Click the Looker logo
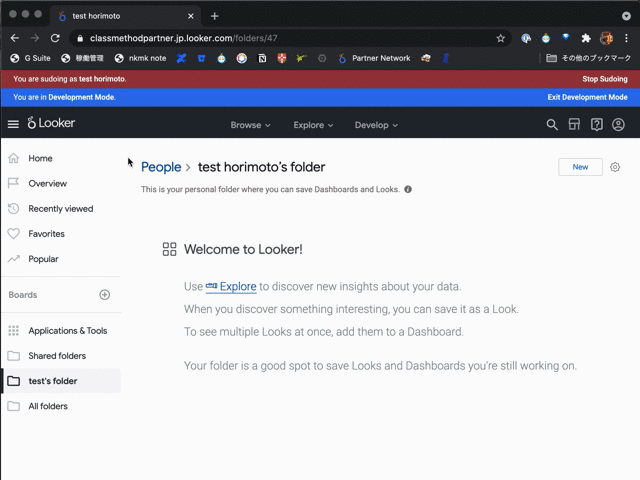 [x=51, y=123]
